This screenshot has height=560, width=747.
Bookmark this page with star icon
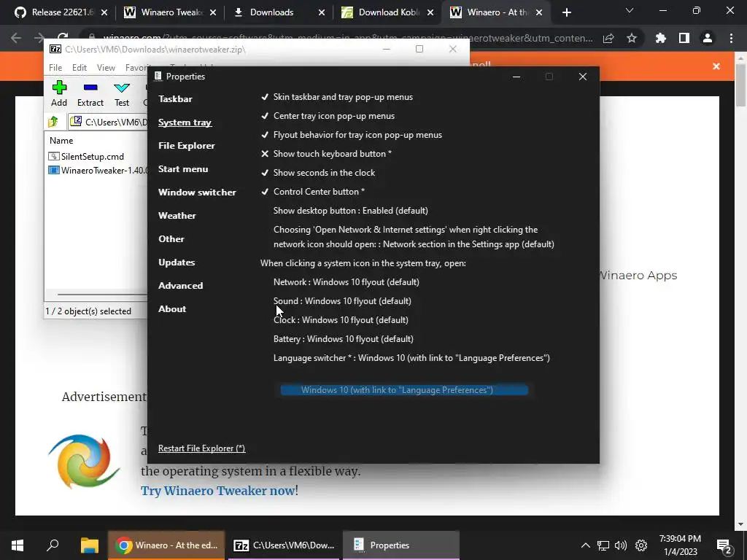632,38
